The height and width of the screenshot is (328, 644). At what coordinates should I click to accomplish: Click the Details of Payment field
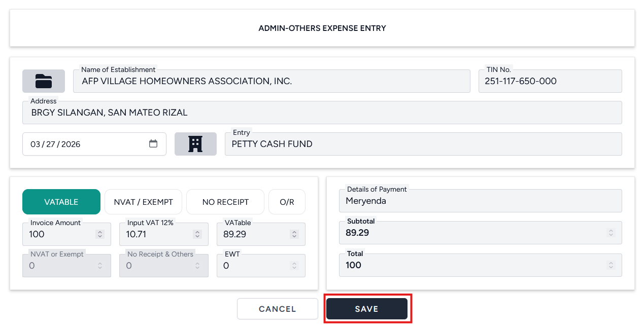(481, 201)
